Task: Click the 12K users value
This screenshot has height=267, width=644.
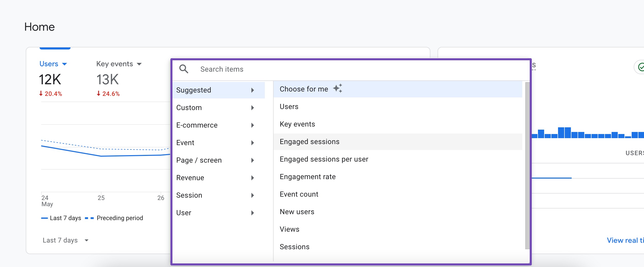Action: pyautogui.click(x=50, y=79)
